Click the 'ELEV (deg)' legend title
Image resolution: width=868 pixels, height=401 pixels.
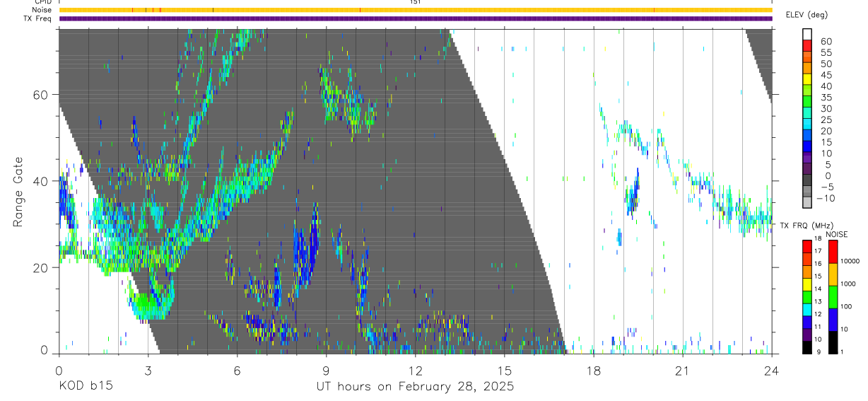click(x=807, y=15)
